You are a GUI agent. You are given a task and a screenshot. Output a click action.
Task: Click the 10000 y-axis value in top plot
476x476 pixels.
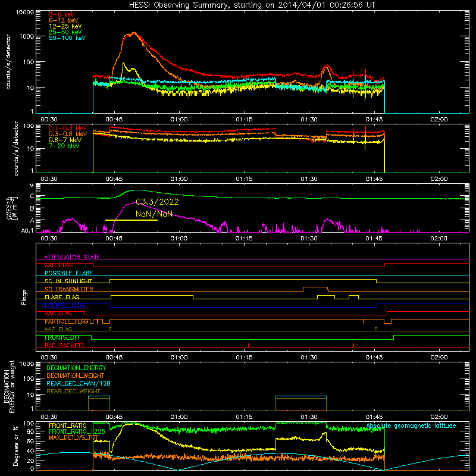25,12
